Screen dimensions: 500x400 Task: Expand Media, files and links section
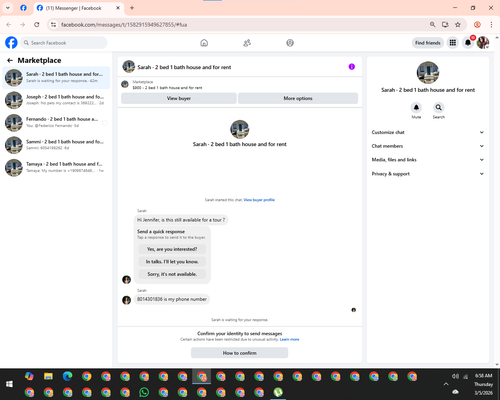coord(428,160)
